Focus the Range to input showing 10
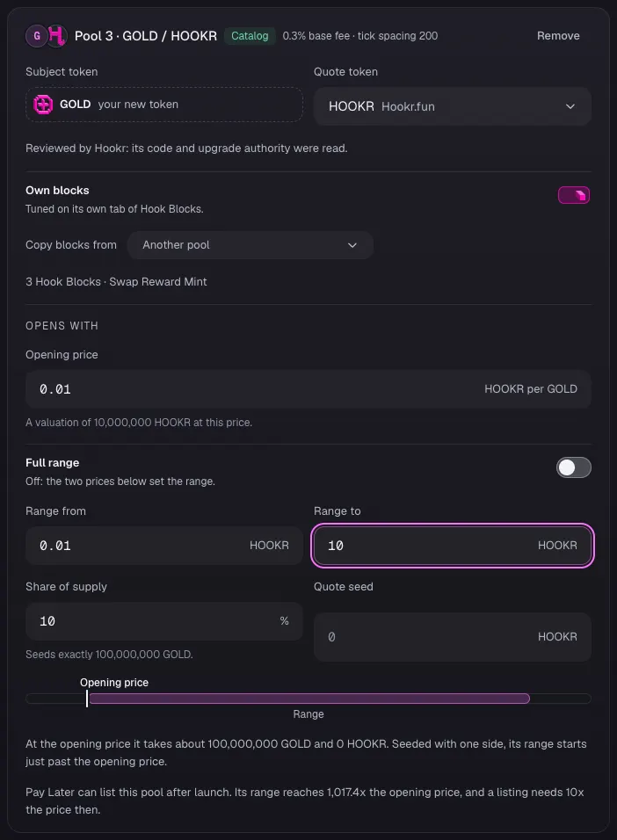 (453, 546)
